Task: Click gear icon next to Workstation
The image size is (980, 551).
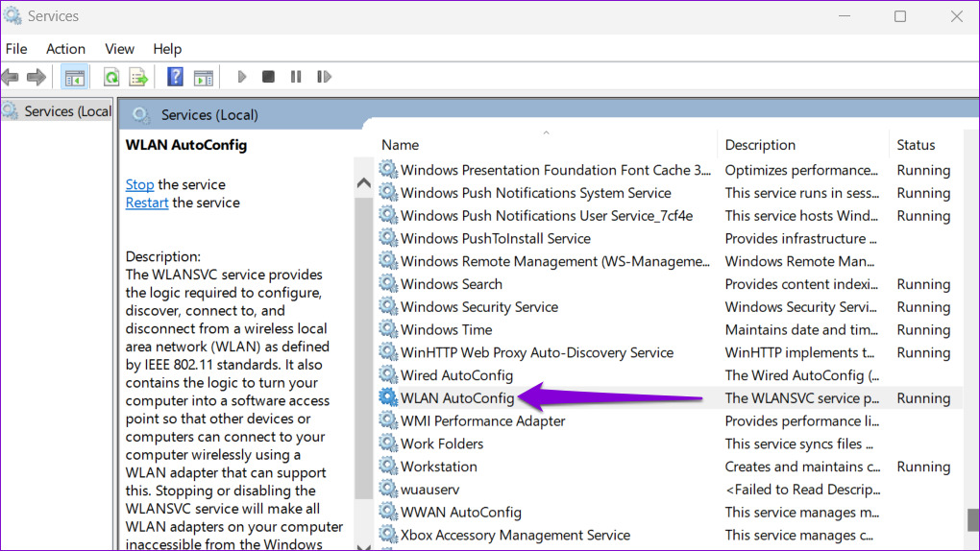Action: 388,466
